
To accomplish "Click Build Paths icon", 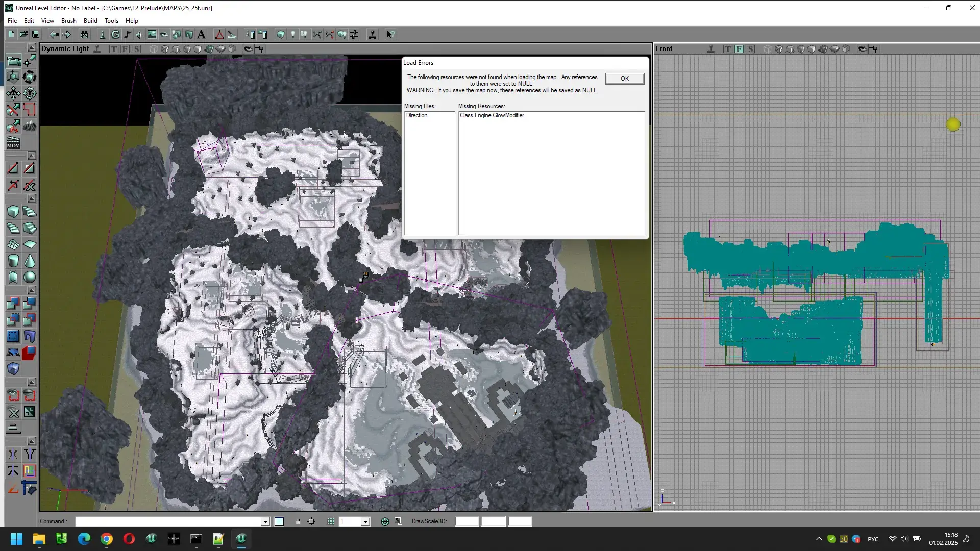I will coord(317,35).
